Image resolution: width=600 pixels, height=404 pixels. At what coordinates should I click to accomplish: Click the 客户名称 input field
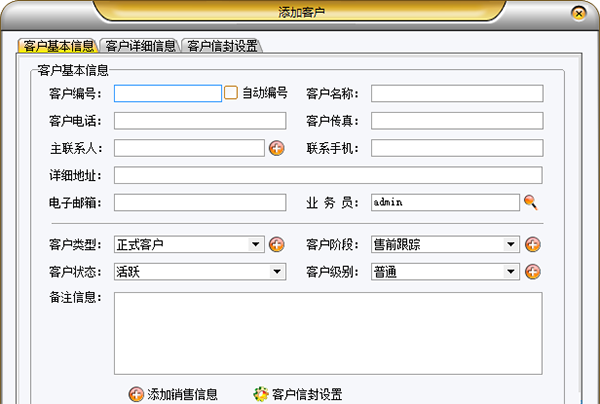point(457,93)
